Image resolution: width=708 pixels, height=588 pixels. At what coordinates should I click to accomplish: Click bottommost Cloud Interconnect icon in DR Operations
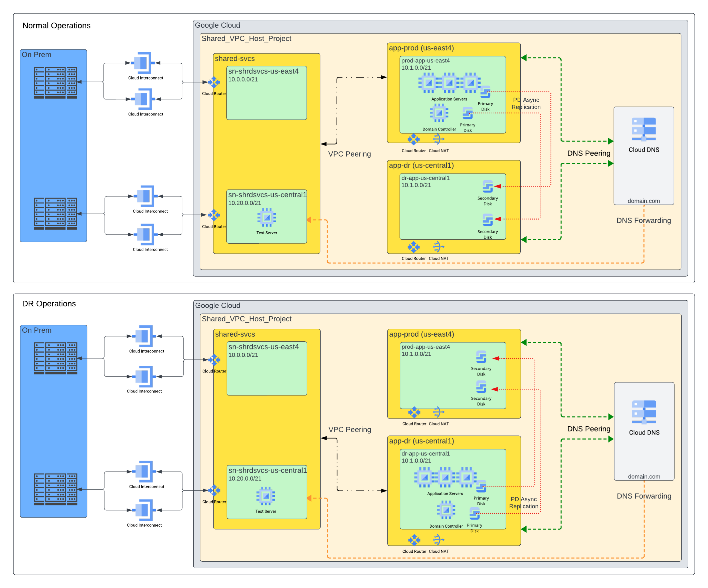tap(144, 510)
